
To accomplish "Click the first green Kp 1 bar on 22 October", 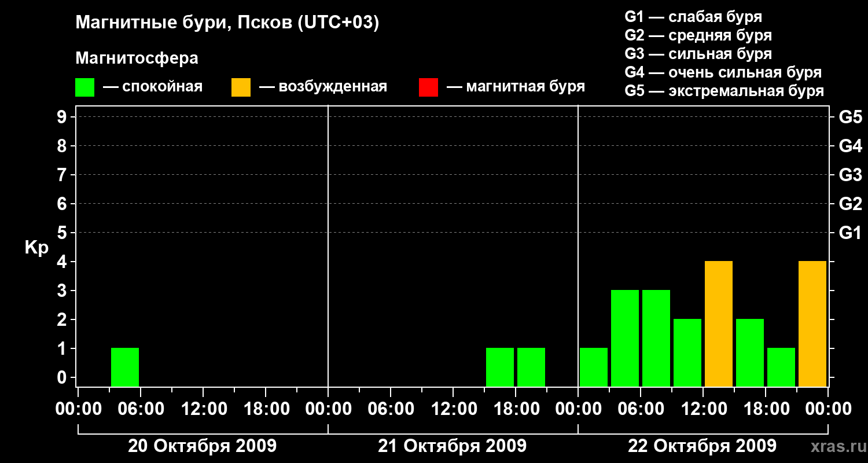I will tap(594, 368).
